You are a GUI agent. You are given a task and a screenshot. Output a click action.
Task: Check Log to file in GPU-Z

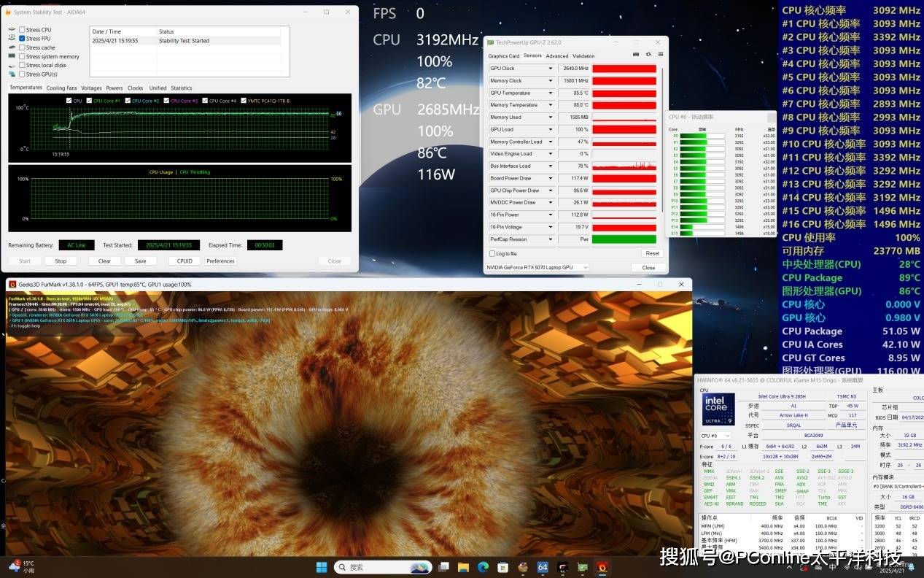click(x=492, y=253)
